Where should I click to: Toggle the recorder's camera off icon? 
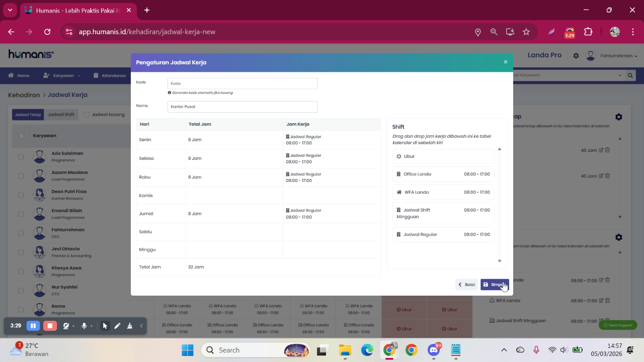click(x=66, y=326)
